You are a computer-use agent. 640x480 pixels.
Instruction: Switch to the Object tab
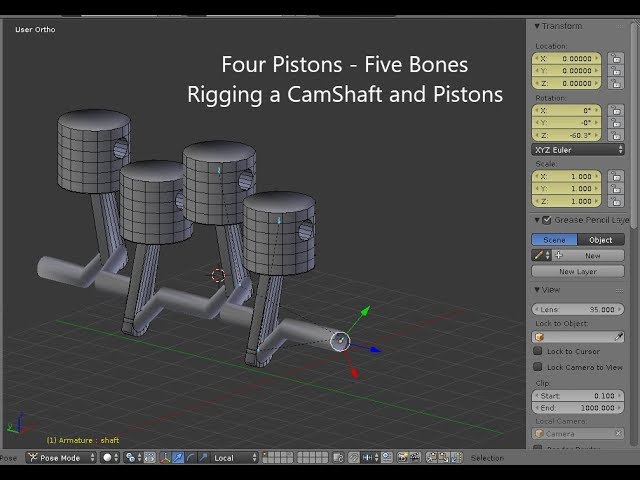click(x=601, y=240)
